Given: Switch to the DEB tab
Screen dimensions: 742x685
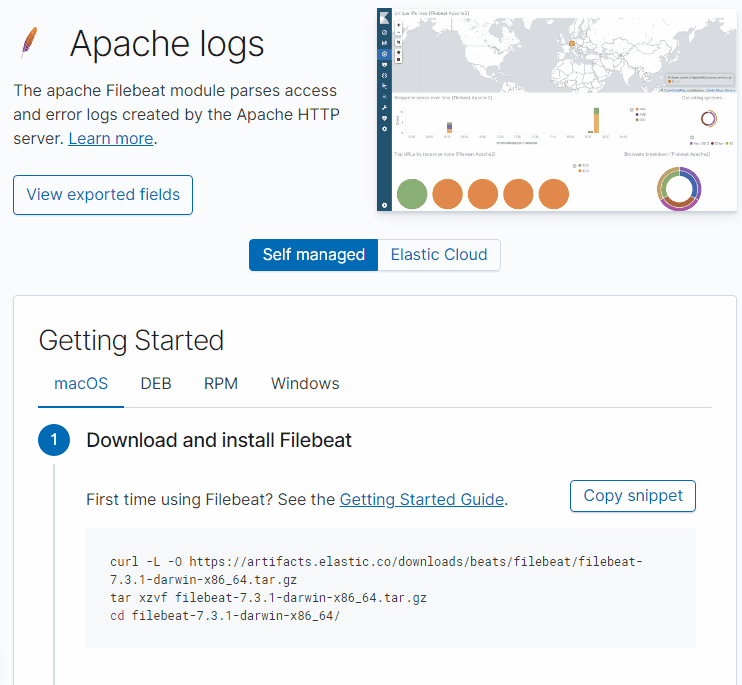Looking at the screenshot, I should coord(156,384).
